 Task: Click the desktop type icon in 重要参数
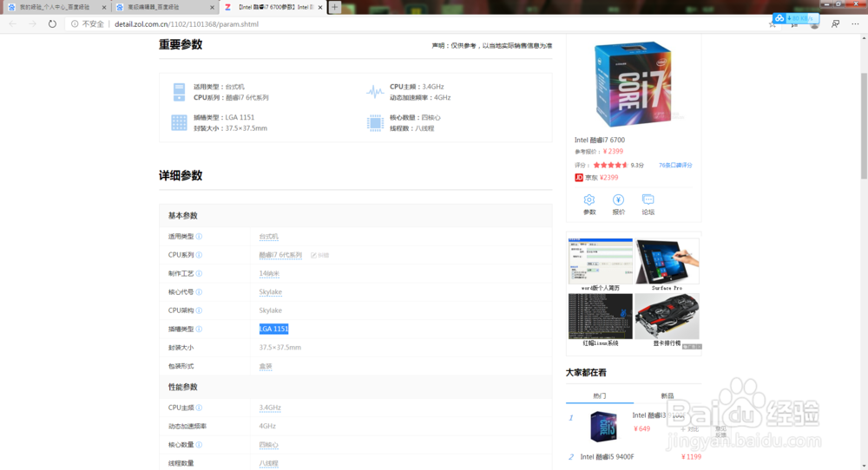pyautogui.click(x=179, y=92)
